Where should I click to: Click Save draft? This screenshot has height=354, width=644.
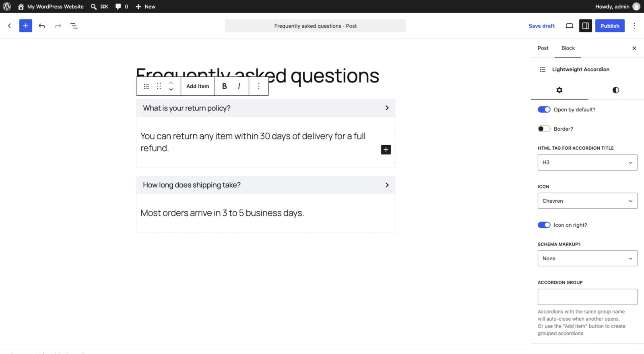[x=542, y=26]
